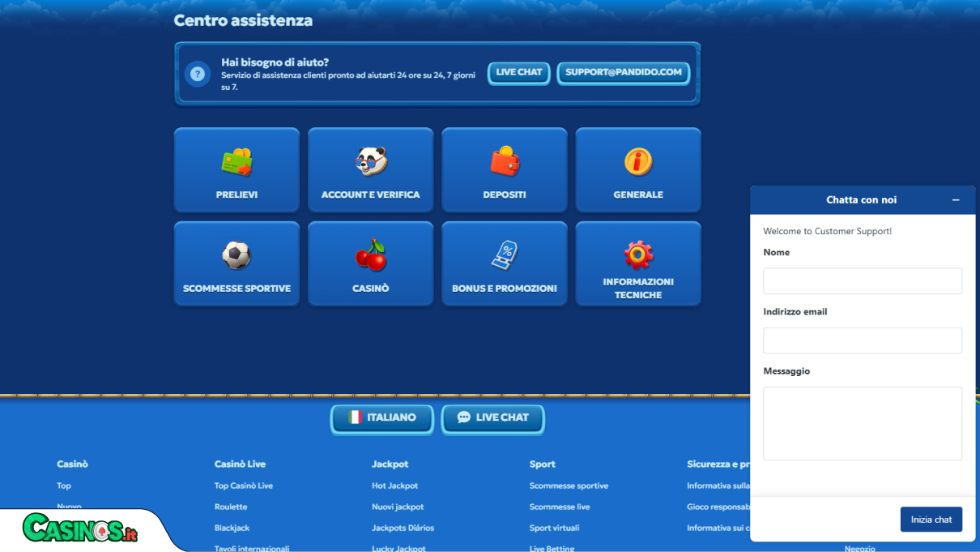Choose Scommesse Sportive soccer ball category
Image resolution: width=980 pixels, height=552 pixels.
pyautogui.click(x=236, y=263)
